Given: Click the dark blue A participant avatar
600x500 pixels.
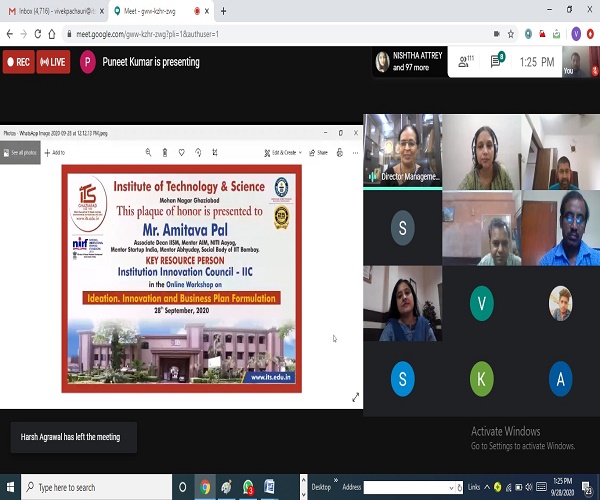Looking at the screenshot, I should click(x=561, y=379).
